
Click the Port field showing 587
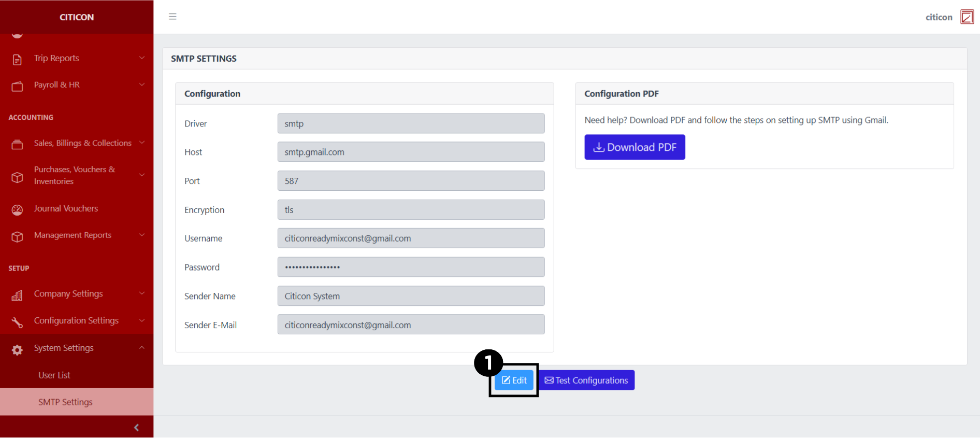411,181
